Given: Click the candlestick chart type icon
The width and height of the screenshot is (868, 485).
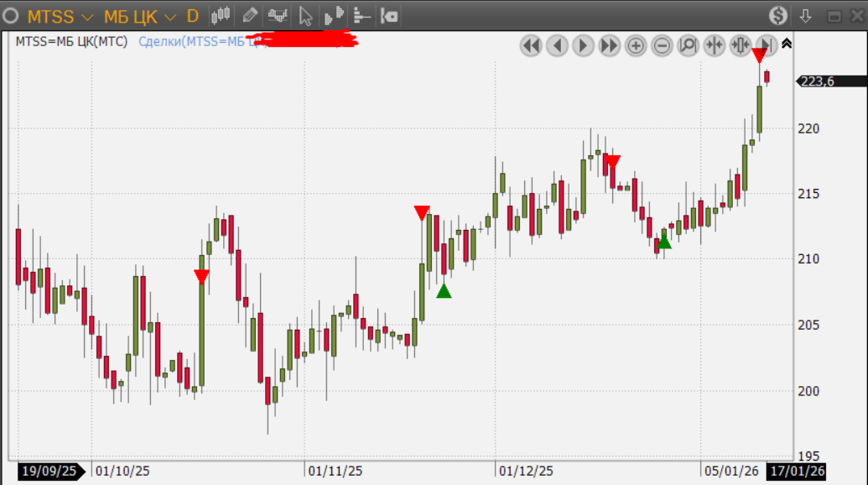Looking at the screenshot, I should coord(221,15).
